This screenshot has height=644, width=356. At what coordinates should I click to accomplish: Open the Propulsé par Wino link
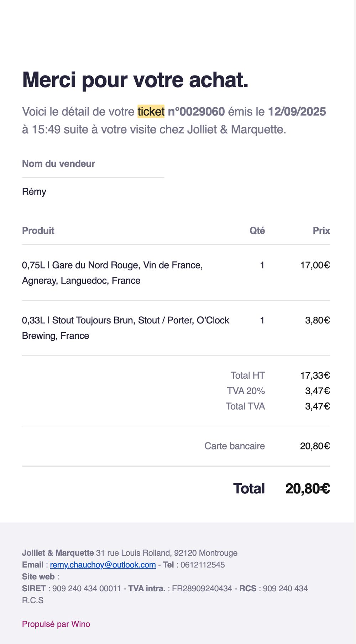(x=56, y=624)
